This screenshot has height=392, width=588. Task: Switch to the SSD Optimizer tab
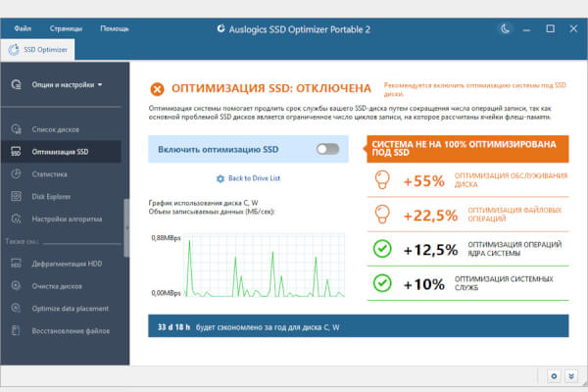(37, 50)
